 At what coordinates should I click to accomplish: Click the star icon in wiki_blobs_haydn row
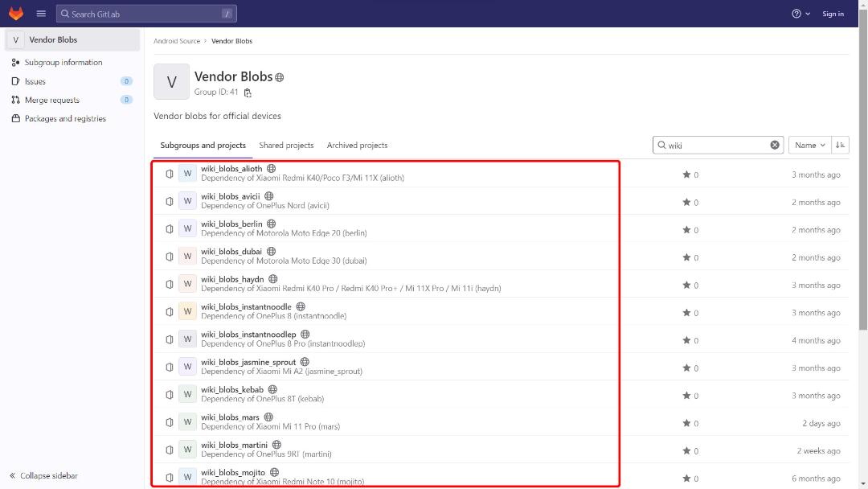[x=686, y=285]
